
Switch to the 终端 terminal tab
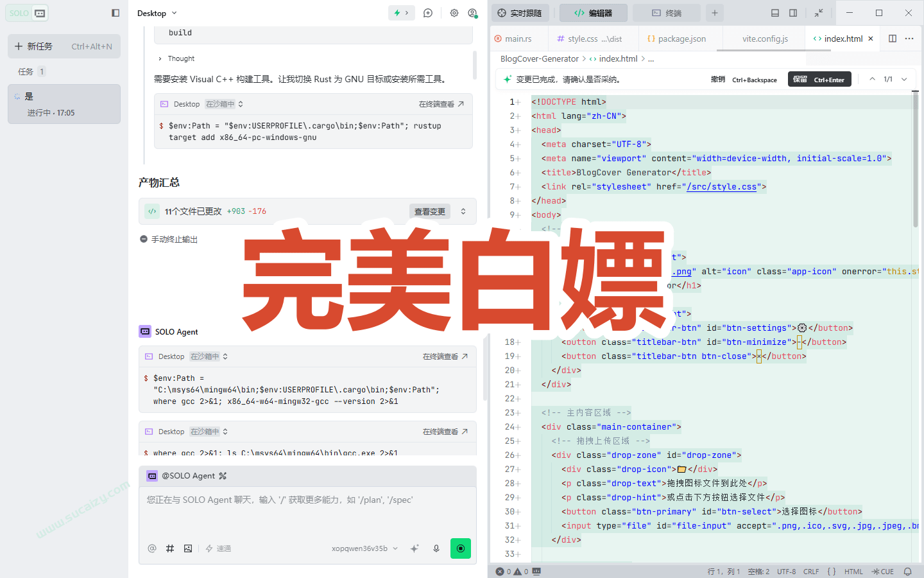667,13
